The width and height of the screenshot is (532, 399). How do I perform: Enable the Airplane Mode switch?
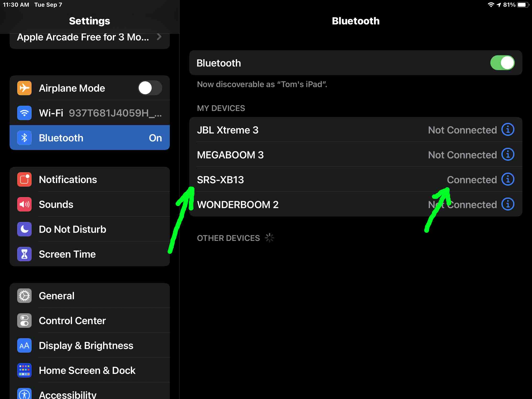pyautogui.click(x=150, y=88)
